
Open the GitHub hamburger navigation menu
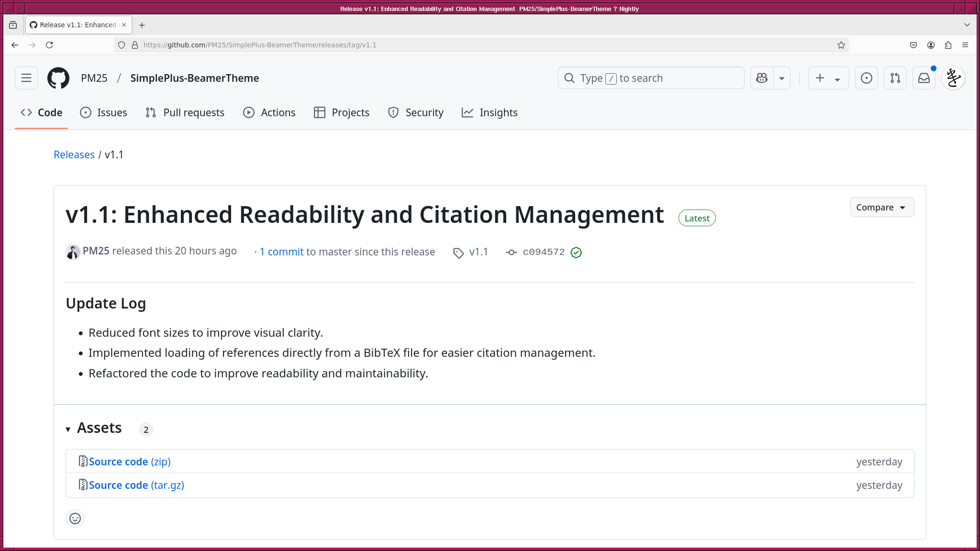pos(26,78)
